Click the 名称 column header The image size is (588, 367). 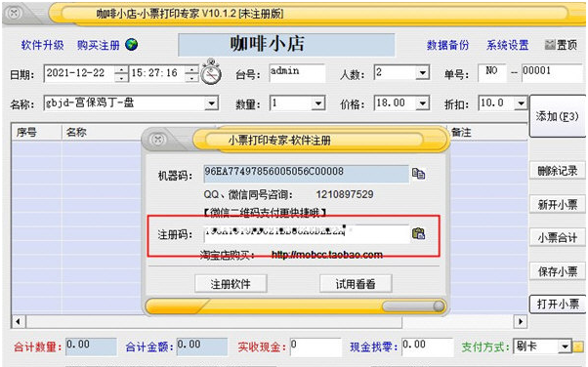102,133
